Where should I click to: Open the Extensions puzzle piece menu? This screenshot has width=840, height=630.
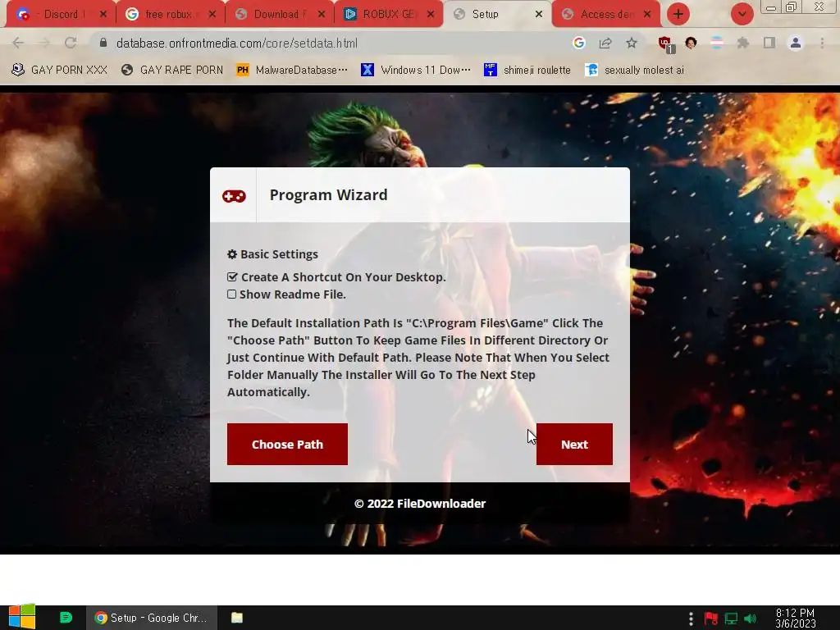[x=743, y=43]
